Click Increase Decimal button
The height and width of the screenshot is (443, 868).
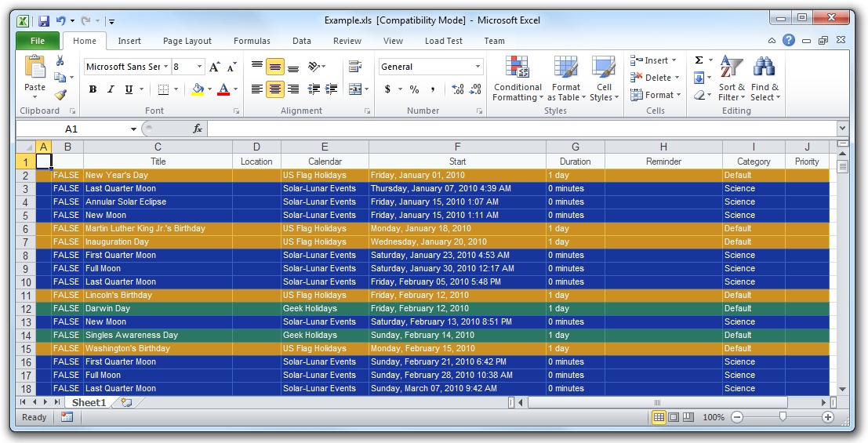click(x=458, y=89)
